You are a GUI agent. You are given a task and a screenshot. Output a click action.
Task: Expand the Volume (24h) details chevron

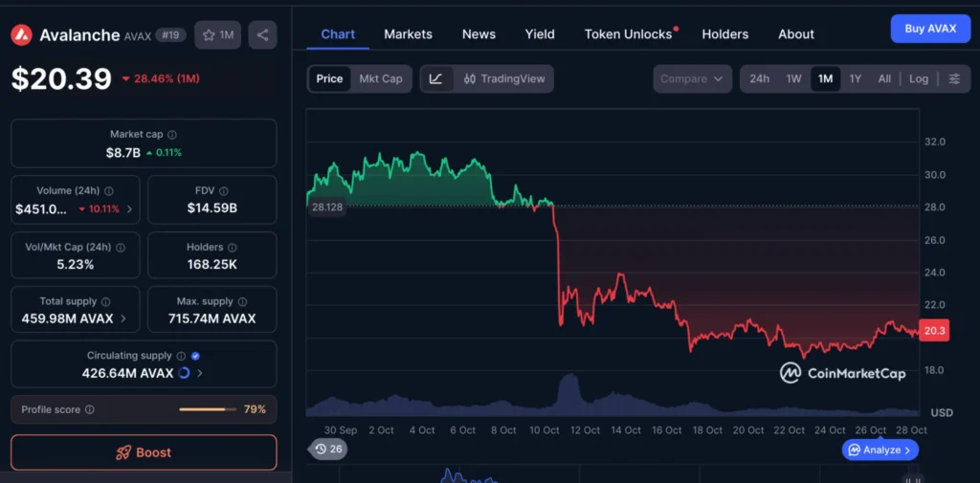click(x=129, y=209)
